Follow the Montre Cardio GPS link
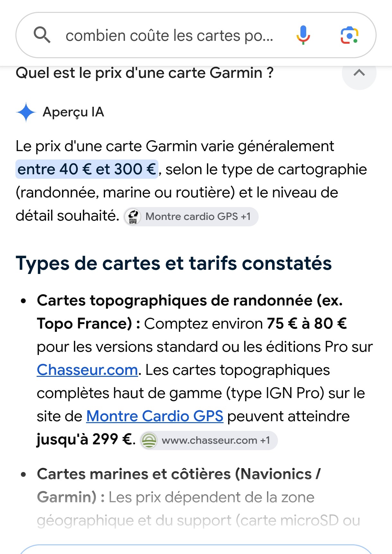 (x=155, y=416)
